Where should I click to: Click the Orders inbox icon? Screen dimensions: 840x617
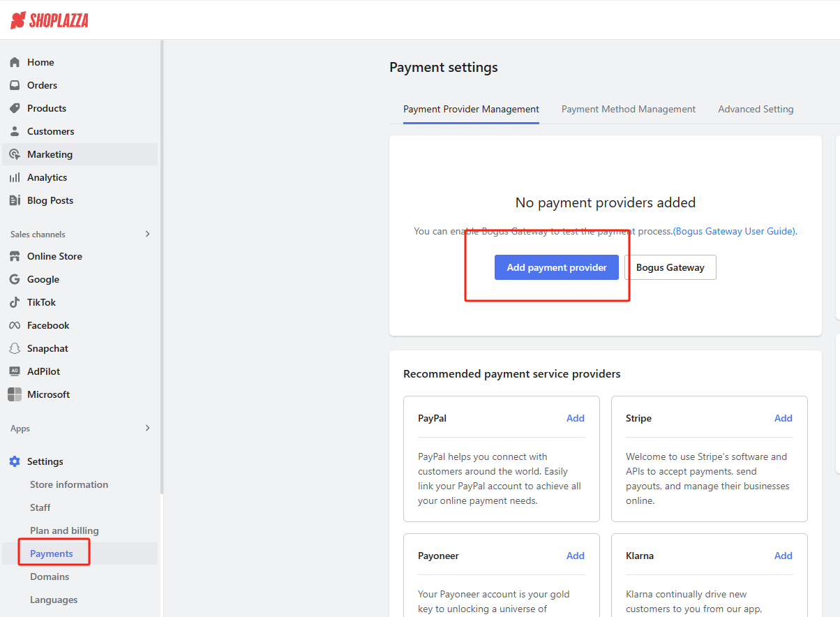[15, 85]
